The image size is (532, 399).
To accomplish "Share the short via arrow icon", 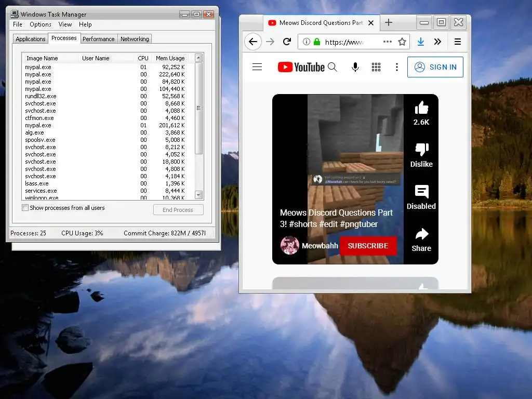I will 421,234.
